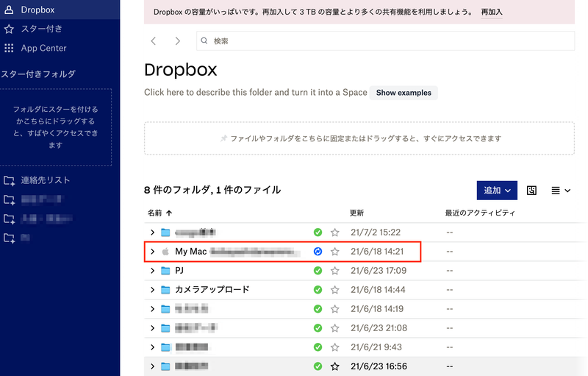Viewport: 588px width, 376px height.
Task: Click the 最近のアクティビティ column header
Action: coord(480,213)
